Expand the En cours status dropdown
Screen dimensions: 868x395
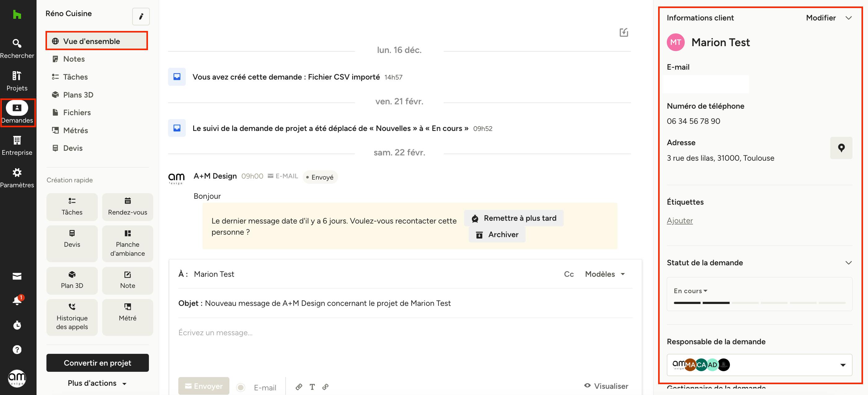coord(690,291)
